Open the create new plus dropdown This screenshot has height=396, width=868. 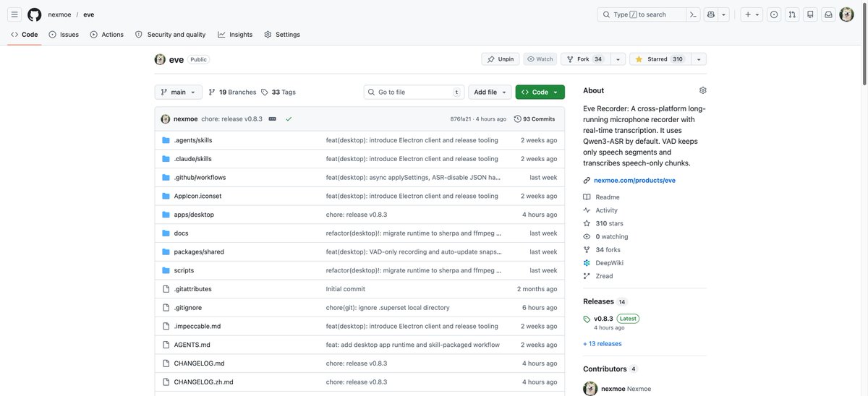752,14
